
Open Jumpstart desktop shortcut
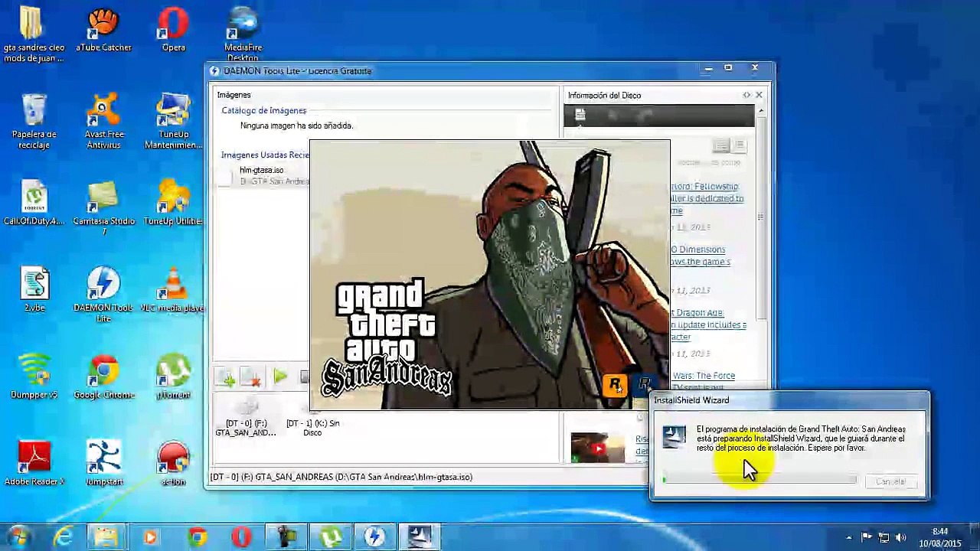[x=103, y=463]
